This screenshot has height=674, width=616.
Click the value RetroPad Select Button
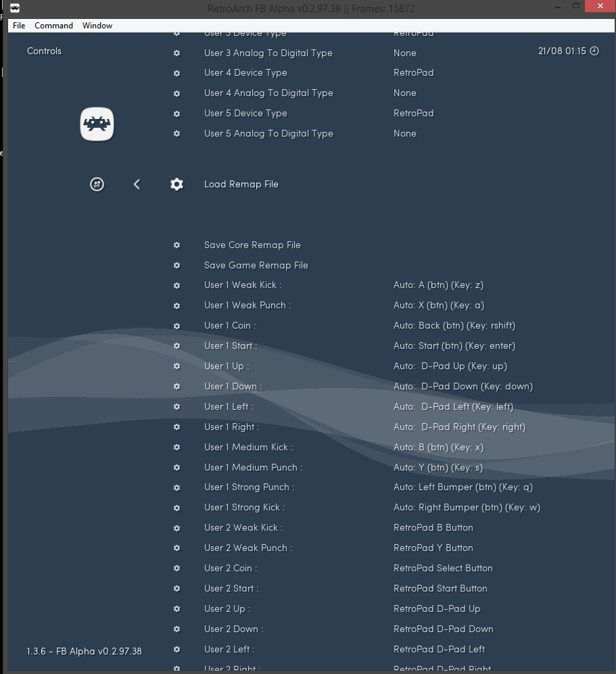[x=443, y=568]
